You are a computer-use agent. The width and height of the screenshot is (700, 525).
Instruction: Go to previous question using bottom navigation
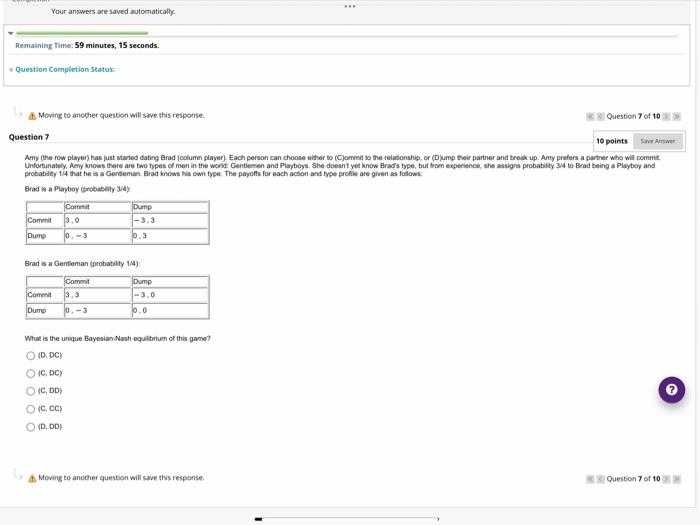click(600, 479)
